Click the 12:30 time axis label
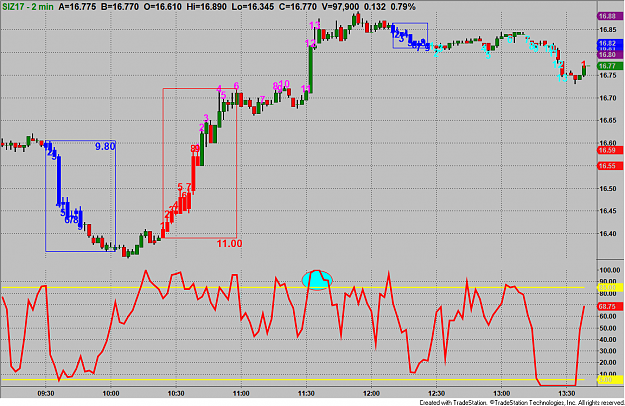This screenshot has height=406, width=625. pyautogui.click(x=436, y=394)
